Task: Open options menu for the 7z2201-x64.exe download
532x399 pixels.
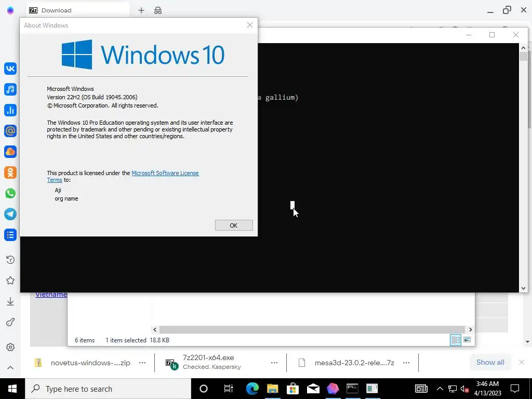Action: (274, 363)
